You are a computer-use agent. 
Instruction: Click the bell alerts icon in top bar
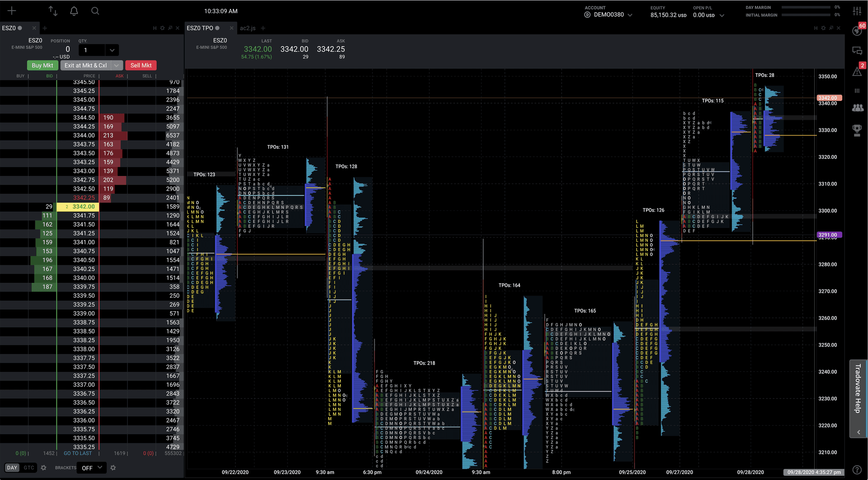74,11
